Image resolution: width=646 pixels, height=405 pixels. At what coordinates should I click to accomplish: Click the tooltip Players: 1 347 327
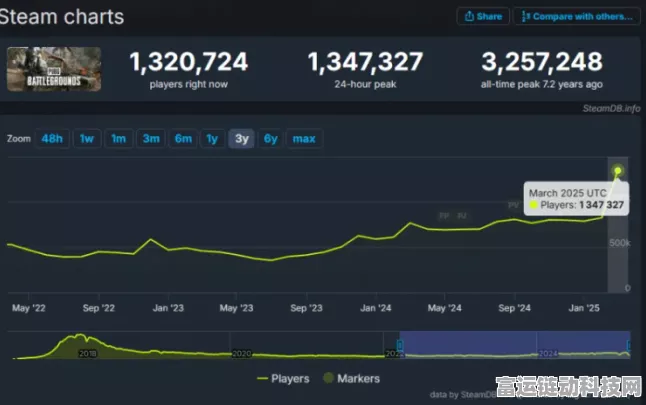(577, 205)
